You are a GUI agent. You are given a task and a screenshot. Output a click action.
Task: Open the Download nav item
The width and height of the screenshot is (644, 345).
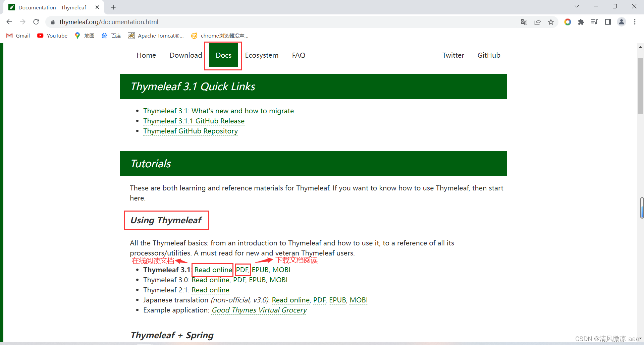[186, 55]
